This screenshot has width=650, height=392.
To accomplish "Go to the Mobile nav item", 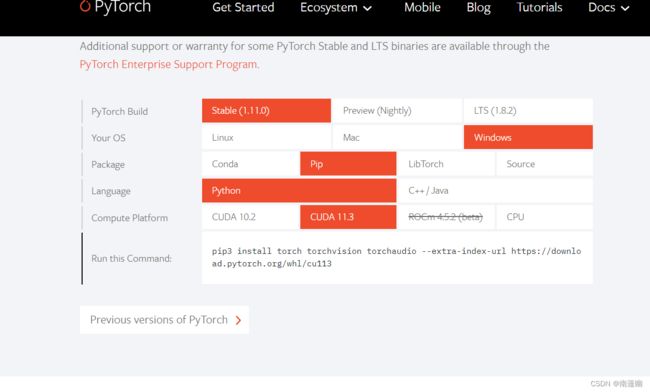I will [x=422, y=7].
